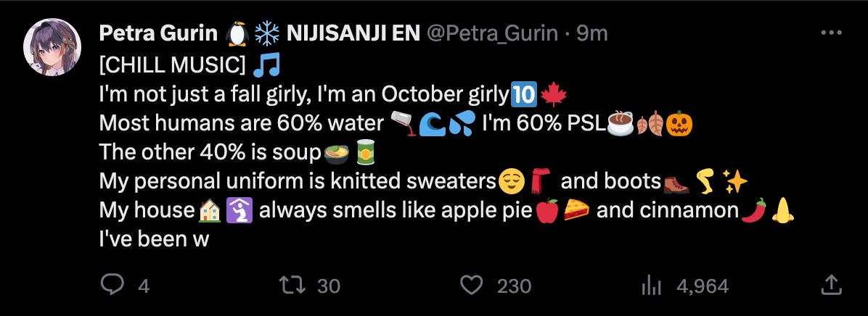The height and width of the screenshot is (316, 868).
Task: Click the Petra Gurin display name
Action: 158,33
